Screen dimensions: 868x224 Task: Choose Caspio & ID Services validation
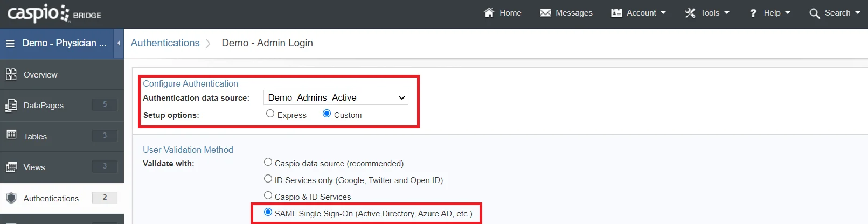click(x=268, y=195)
